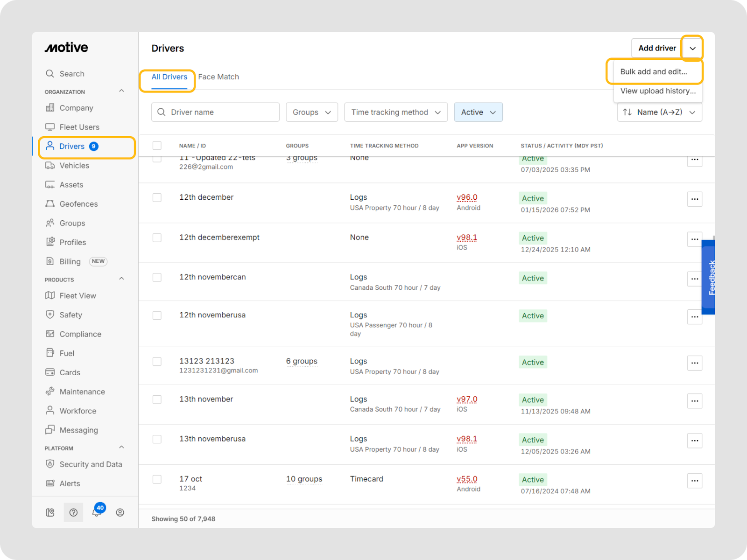747x560 pixels.
Task: Choose View upload history from menu
Action: pyautogui.click(x=657, y=91)
